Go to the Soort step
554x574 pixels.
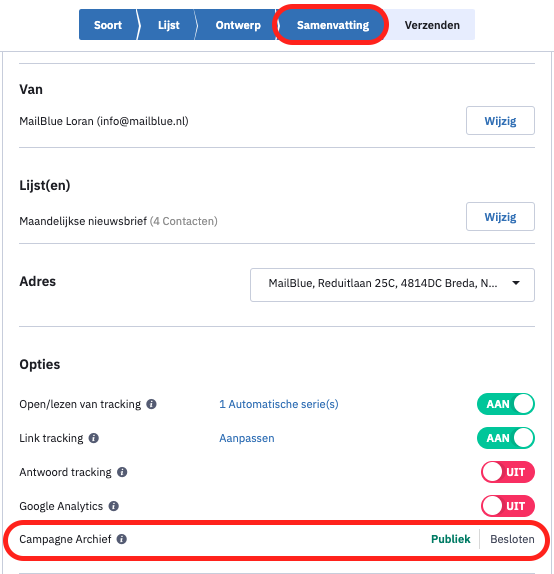[x=108, y=25]
